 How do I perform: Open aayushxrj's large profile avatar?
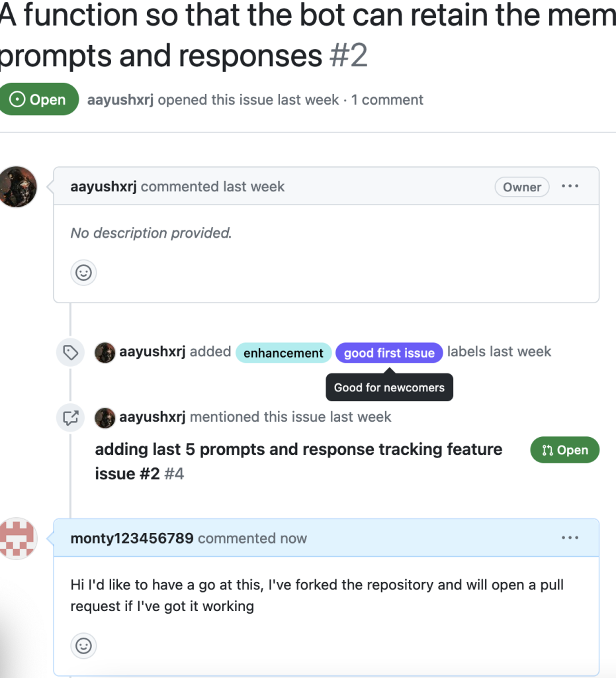pyautogui.click(x=17, y=187)
